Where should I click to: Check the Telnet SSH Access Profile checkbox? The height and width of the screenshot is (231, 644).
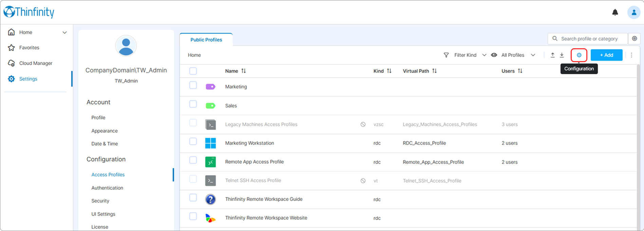[193, 179]
